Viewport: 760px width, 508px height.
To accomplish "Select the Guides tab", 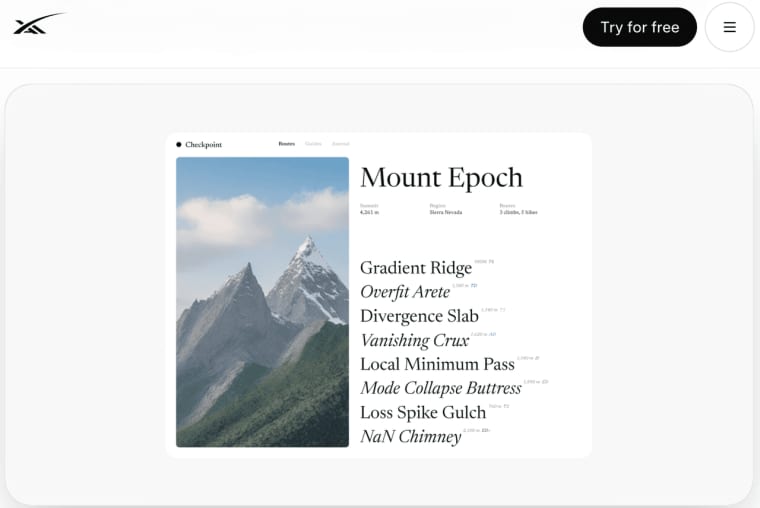I will pyautogui.click(x=313, y=143).
